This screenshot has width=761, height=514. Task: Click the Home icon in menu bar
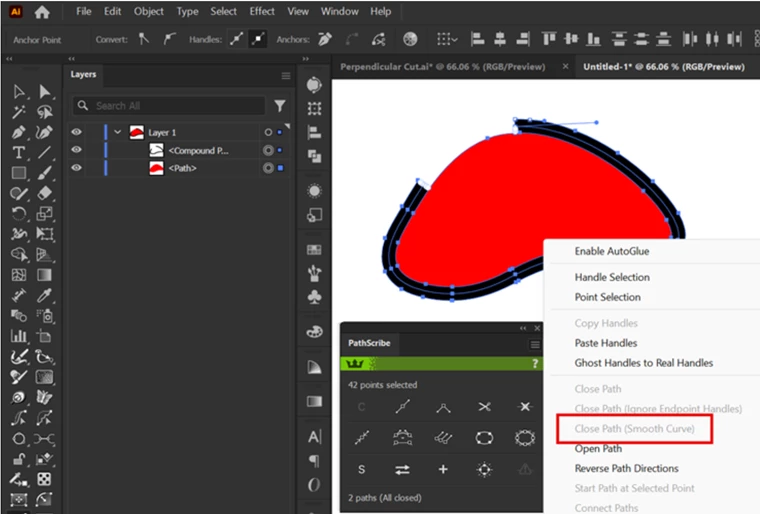(x=42, y=12)
